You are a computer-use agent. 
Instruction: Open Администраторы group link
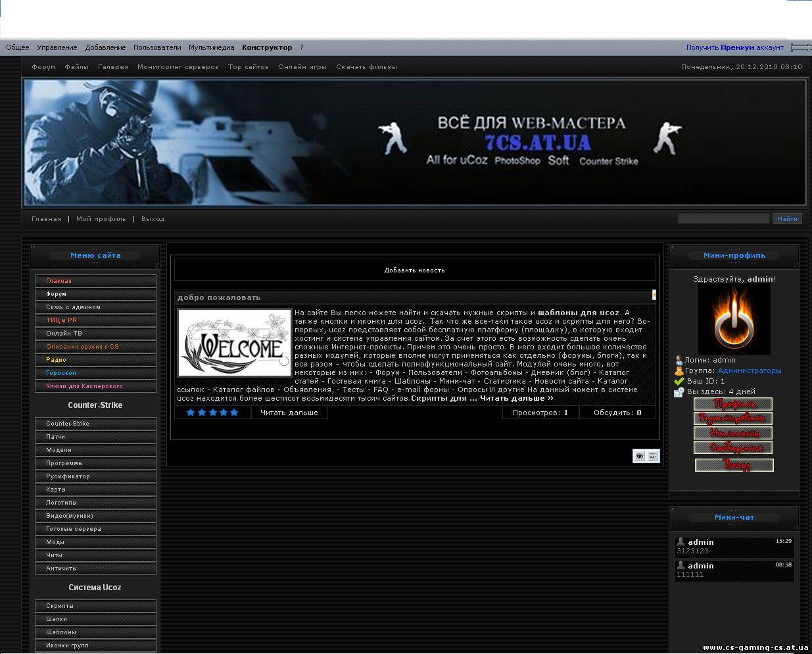(750, 370)
